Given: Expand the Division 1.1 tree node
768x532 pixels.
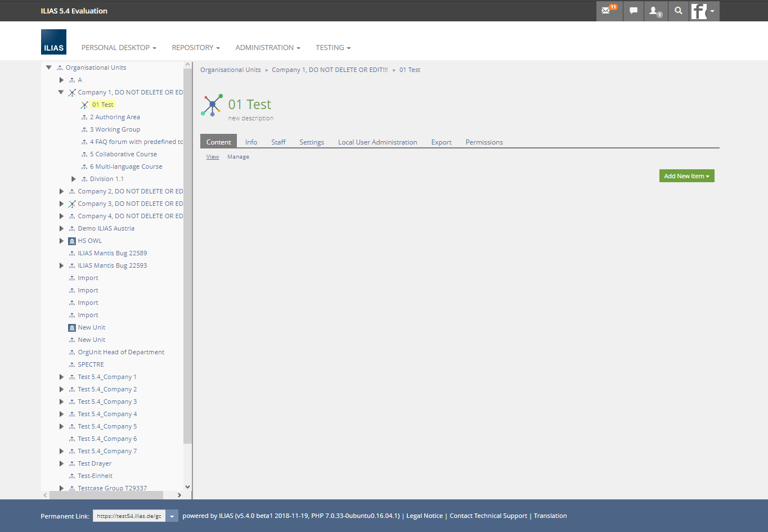Looking at the screenshot, I should tap(74, 179).
